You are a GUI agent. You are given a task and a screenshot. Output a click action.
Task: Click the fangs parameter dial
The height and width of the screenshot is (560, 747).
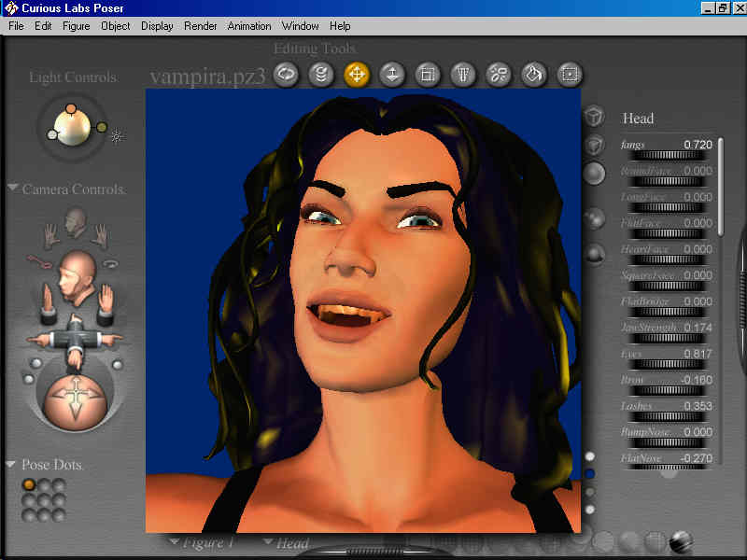point(667,156)
